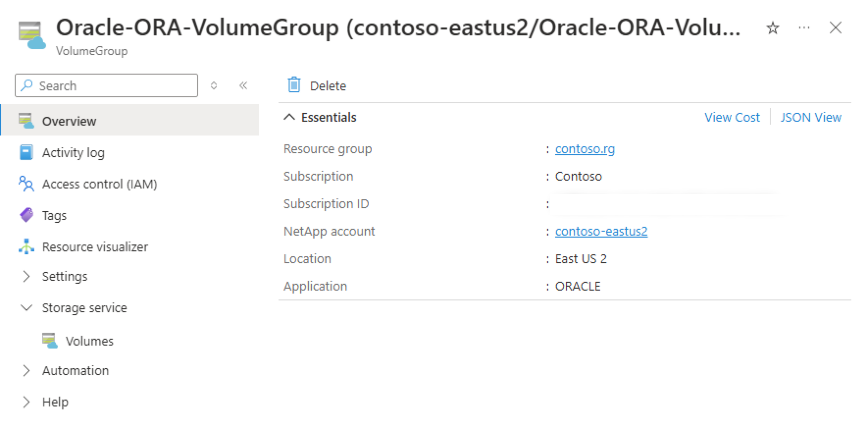The image size is (868, 431).
Task: Click the Help group label
Action: click(55, 402)
